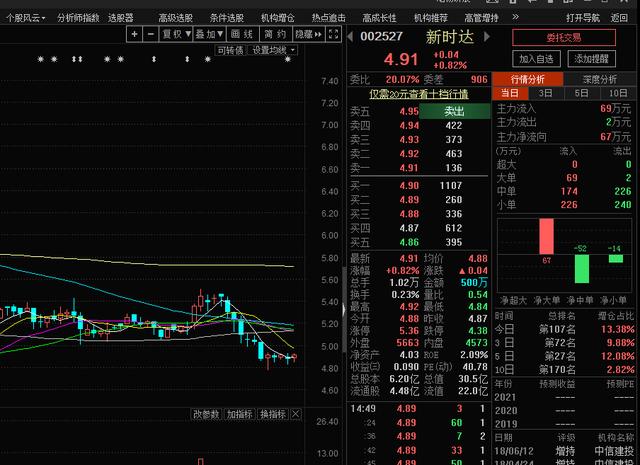Click 买四 price 4.87
Screen dimensions: 640x465
tap(409, 228)
